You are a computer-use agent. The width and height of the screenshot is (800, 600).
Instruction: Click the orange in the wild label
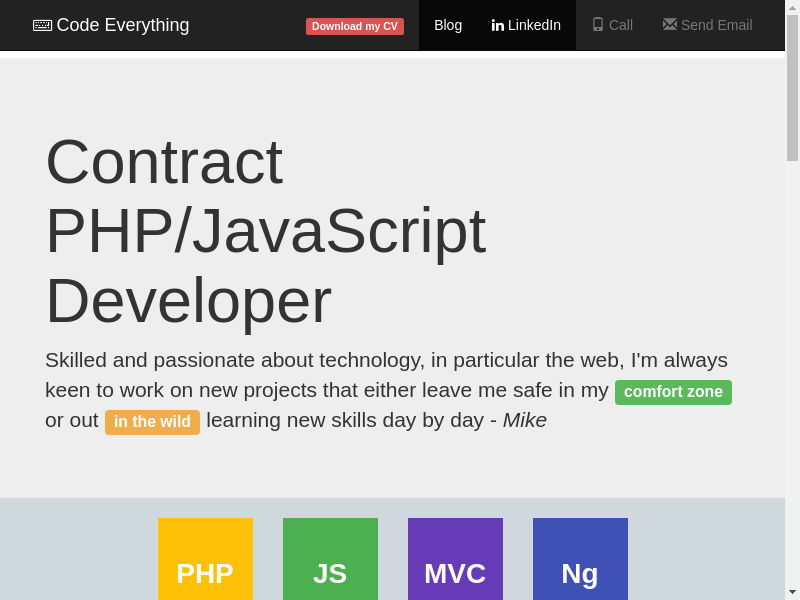[x=152, y=422]
